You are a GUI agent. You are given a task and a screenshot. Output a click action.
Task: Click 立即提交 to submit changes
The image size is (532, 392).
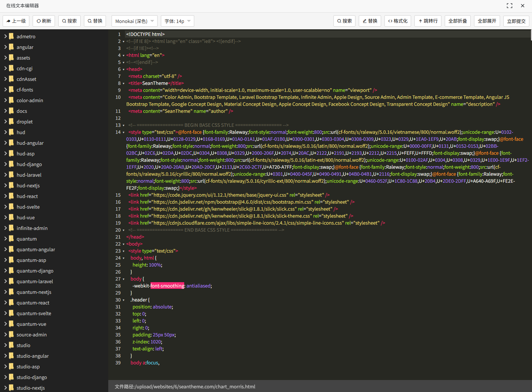516,21
